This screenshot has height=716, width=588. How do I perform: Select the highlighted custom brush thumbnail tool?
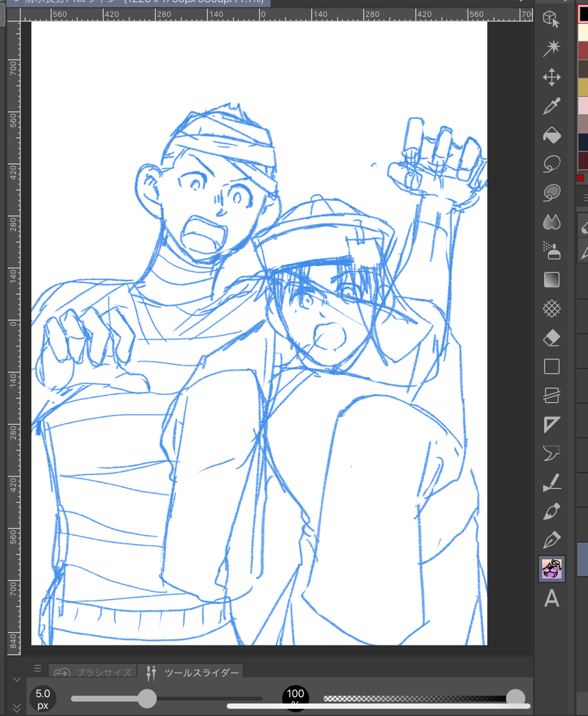pos(551,569)
